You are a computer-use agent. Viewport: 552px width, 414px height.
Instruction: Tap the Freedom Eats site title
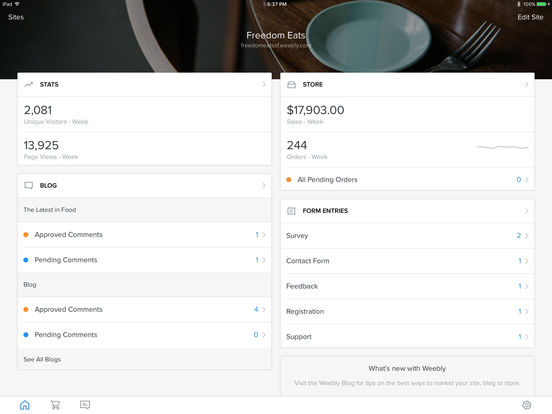pyautogui.click(x=276, y=36)
